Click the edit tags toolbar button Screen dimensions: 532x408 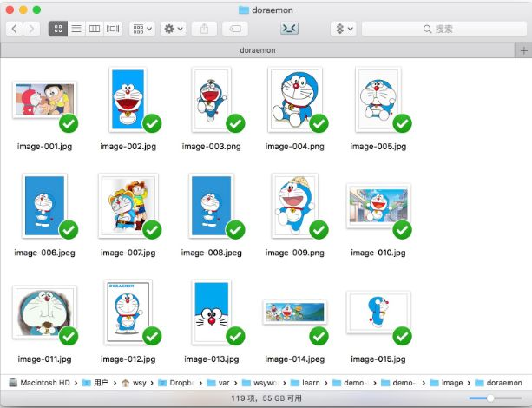[x=235, y=29]
